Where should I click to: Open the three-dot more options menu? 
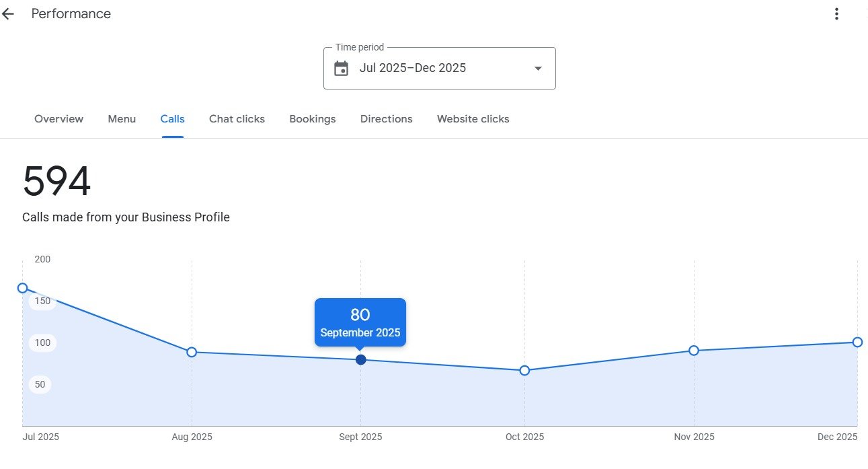(x=836, y=14)
